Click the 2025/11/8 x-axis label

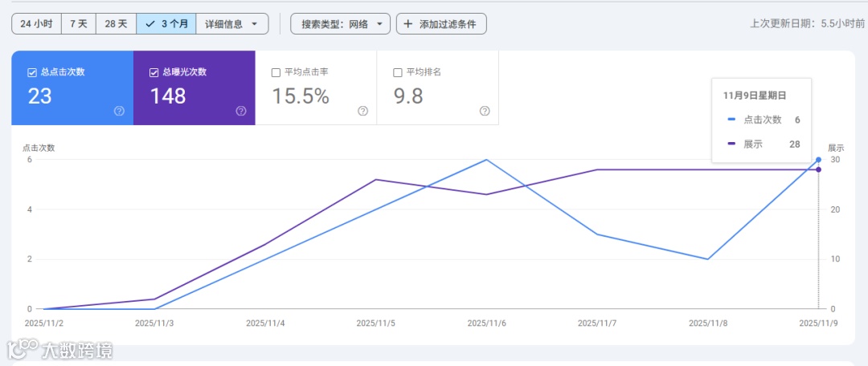[x=708, y=323]
